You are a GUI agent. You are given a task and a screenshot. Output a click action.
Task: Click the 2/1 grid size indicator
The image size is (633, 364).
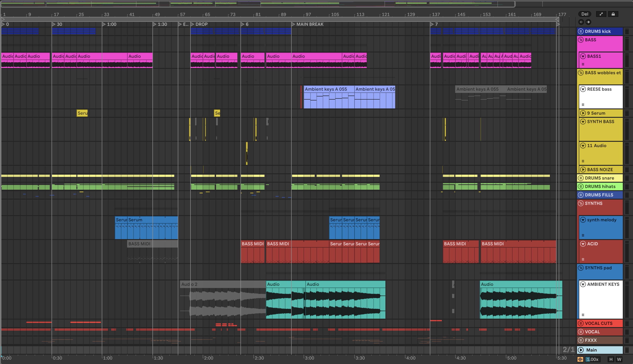click(x=569, y=350)
